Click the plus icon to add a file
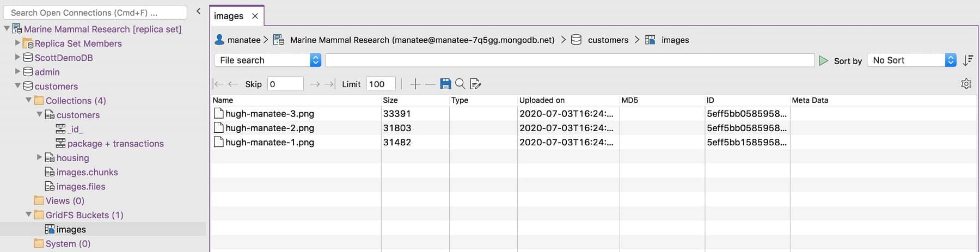The image size is (980, 252). (x=415, y=84)
